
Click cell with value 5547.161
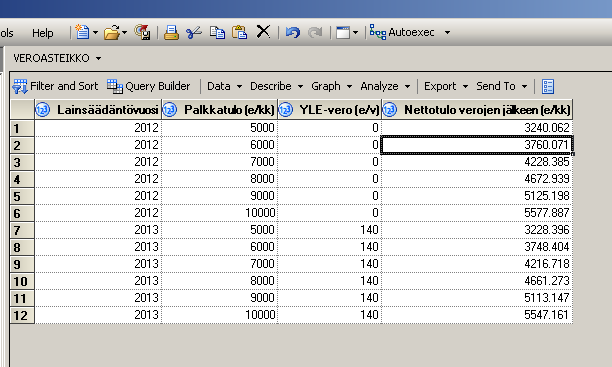point(477,315)
